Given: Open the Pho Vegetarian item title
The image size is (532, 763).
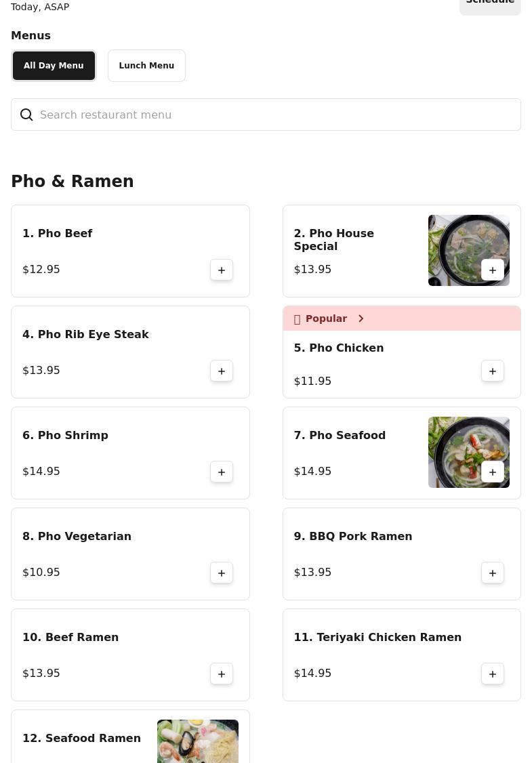Looking at the screenshot, I should (x=77, y=536).
